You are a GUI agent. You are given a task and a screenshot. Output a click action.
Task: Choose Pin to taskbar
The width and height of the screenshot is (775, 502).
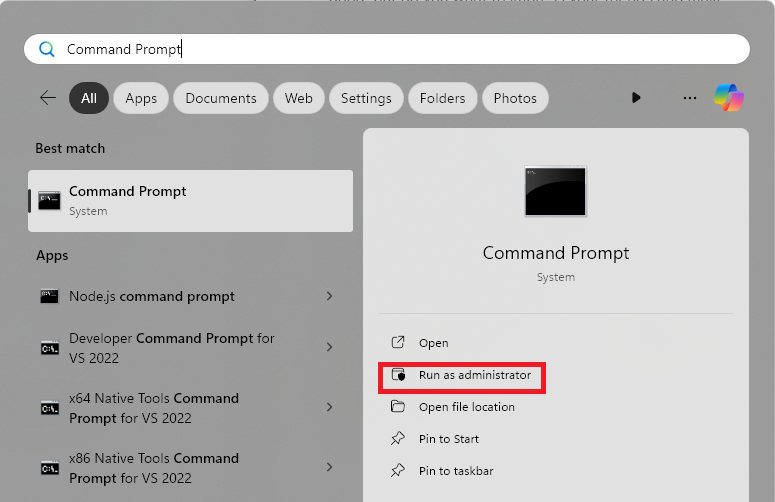coord(455,471)
